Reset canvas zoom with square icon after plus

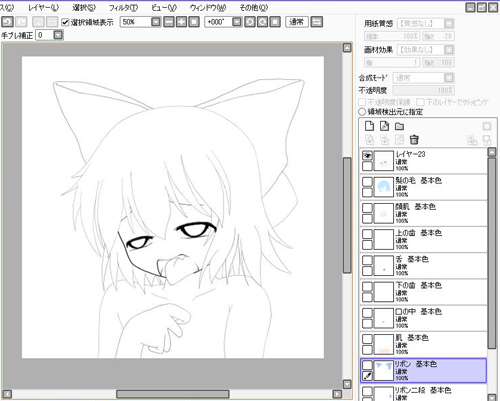point(194,22)
